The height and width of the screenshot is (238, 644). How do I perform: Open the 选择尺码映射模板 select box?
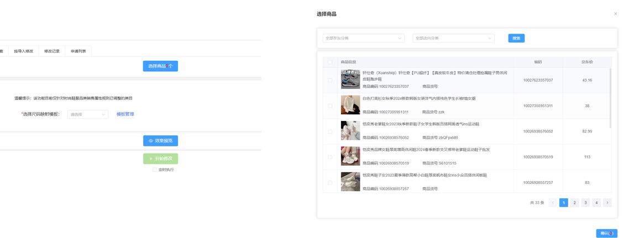coord(87,114)
